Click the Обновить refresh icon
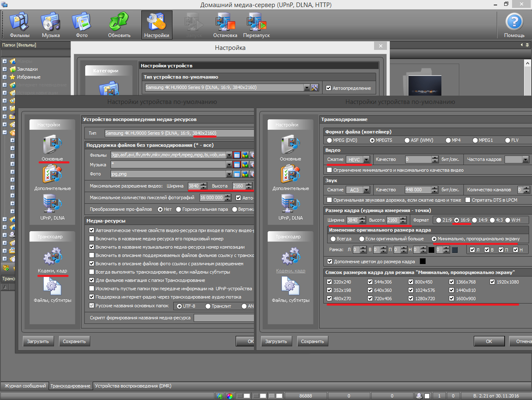The image size is (532, 400). point(119,25)
